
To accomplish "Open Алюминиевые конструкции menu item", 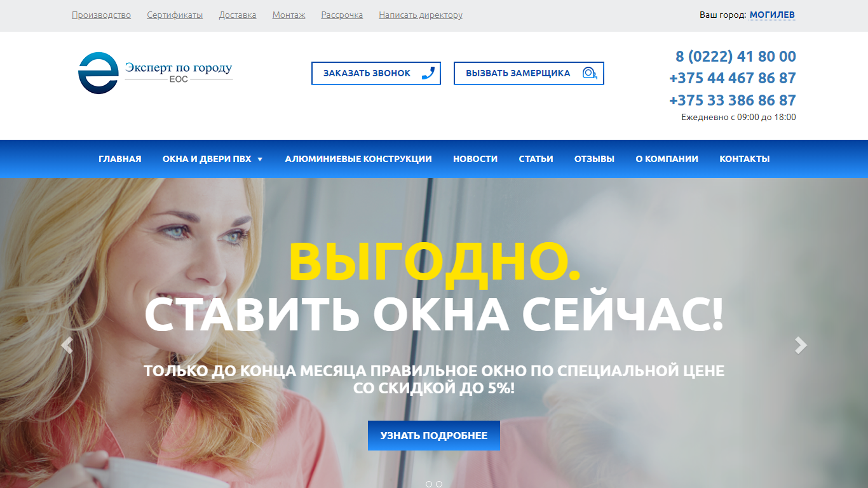I will click(358, 159).
